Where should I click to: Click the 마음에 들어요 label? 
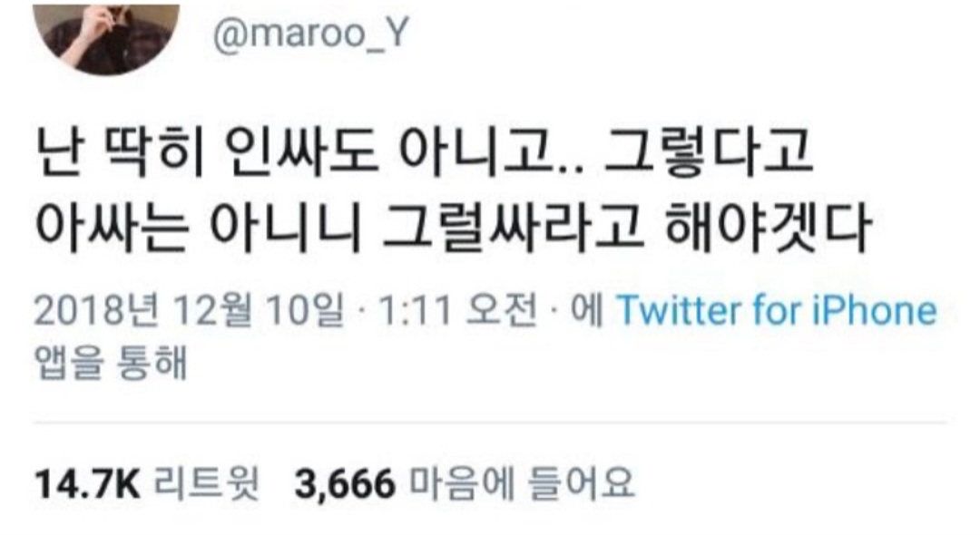pyautogui.click(x=521, y=483)
